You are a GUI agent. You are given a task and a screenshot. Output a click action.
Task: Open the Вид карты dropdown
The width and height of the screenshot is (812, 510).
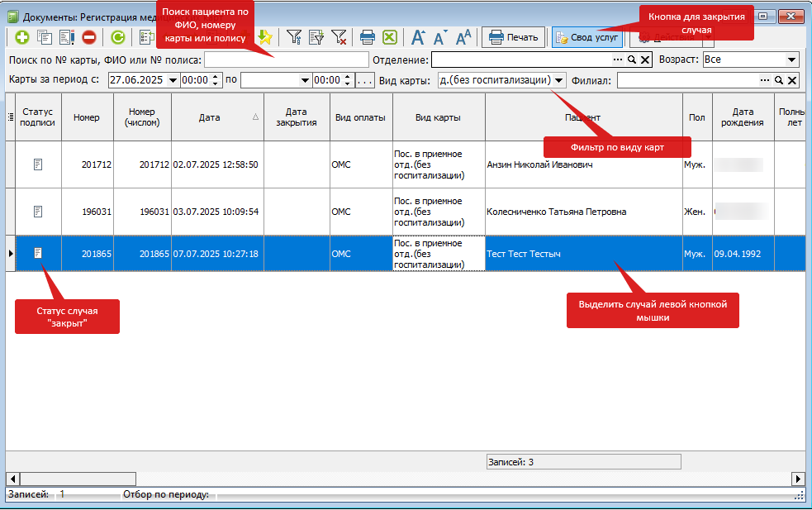(x=558, y=80)
